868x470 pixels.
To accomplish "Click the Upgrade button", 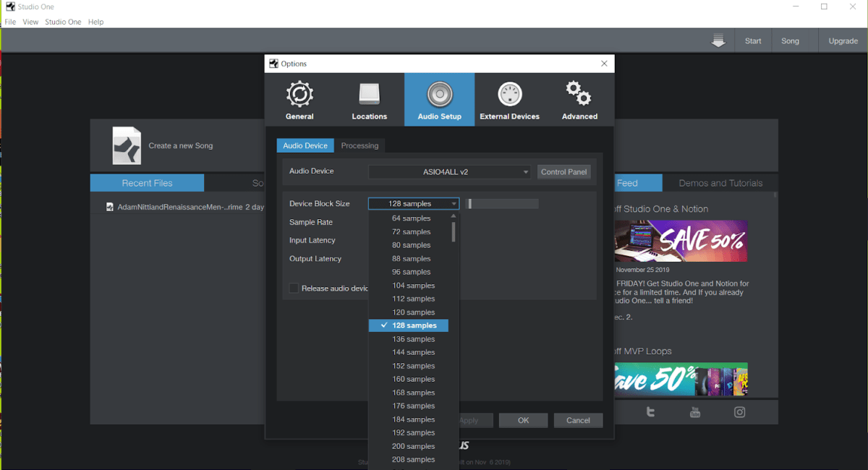I will point(843,41).
